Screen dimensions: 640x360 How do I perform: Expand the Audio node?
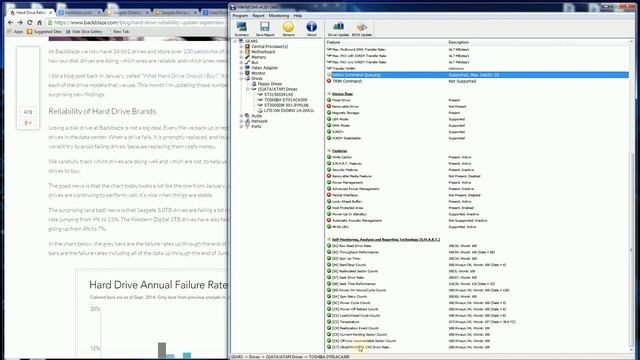tap(241, 116)
